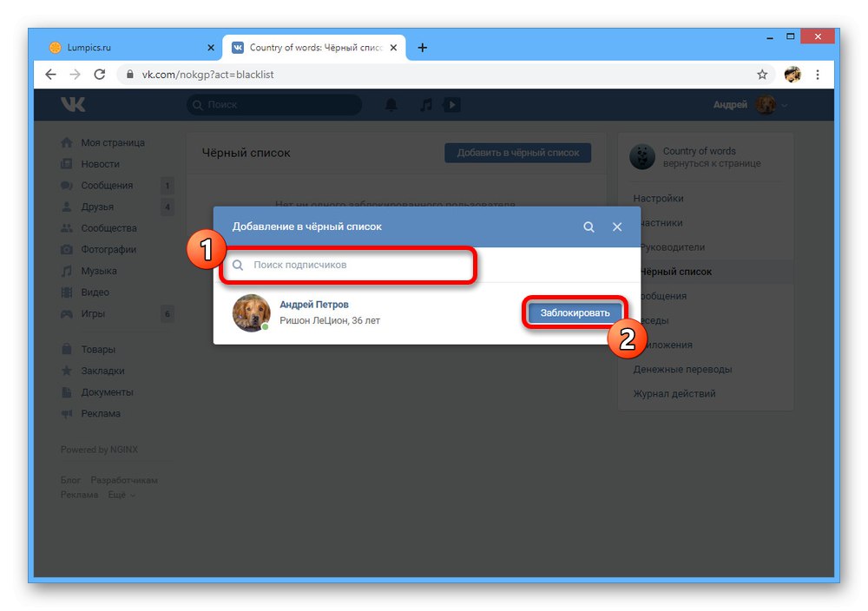Click Андрей Петров's dog avatar
This screenshot has width=868, height=611.
(252, 312)
